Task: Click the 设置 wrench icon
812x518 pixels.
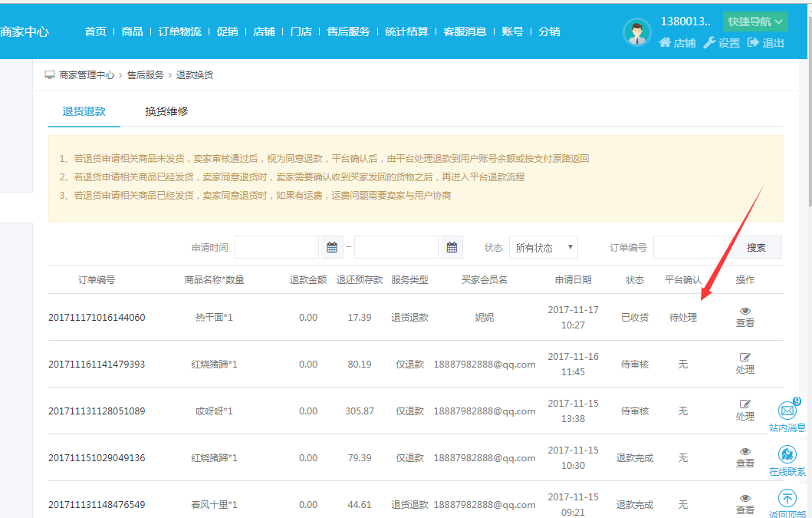Action: (710, 43)
